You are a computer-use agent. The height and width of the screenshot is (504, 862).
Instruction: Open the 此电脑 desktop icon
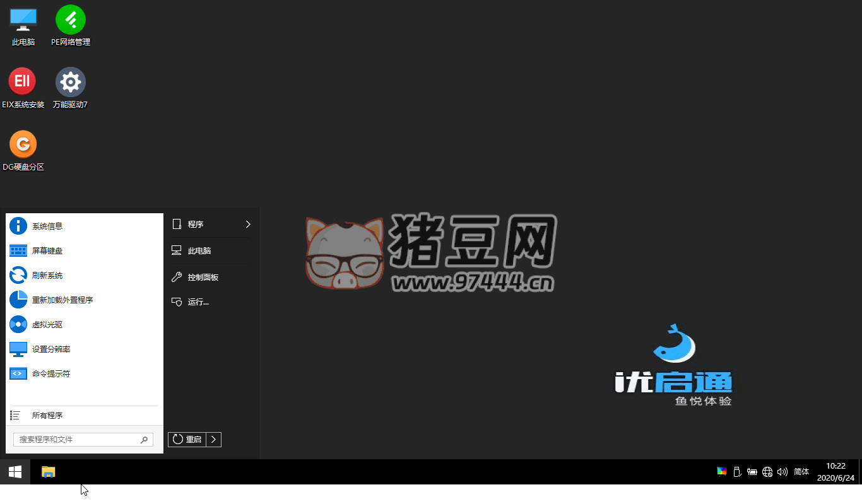tap(23, 26)
